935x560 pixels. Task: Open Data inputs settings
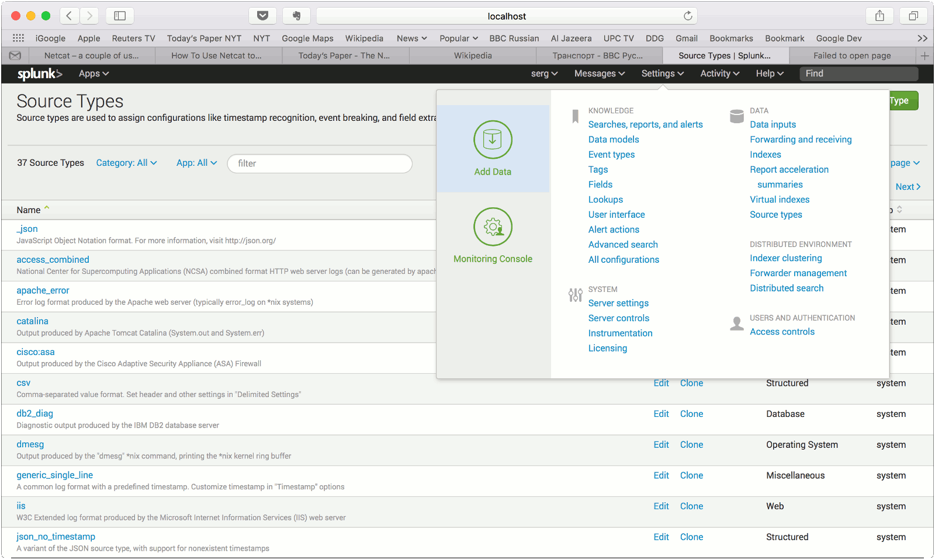(773, 124)
